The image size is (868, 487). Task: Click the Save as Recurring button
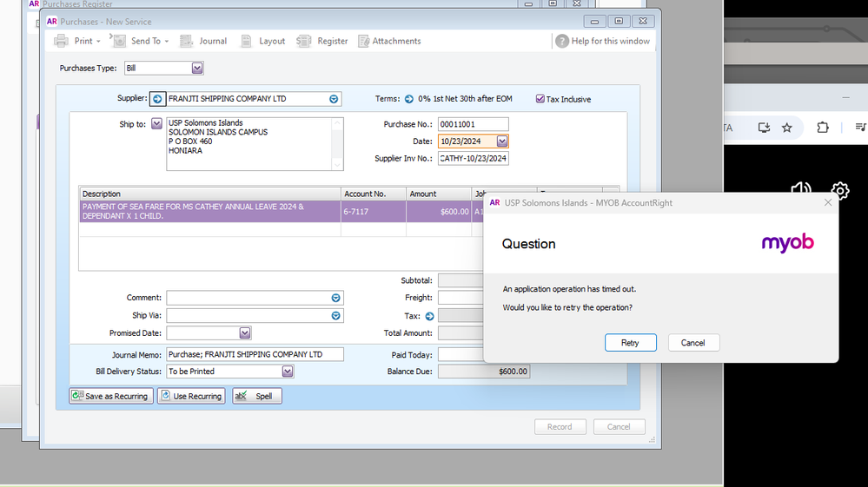click(111, 396)
